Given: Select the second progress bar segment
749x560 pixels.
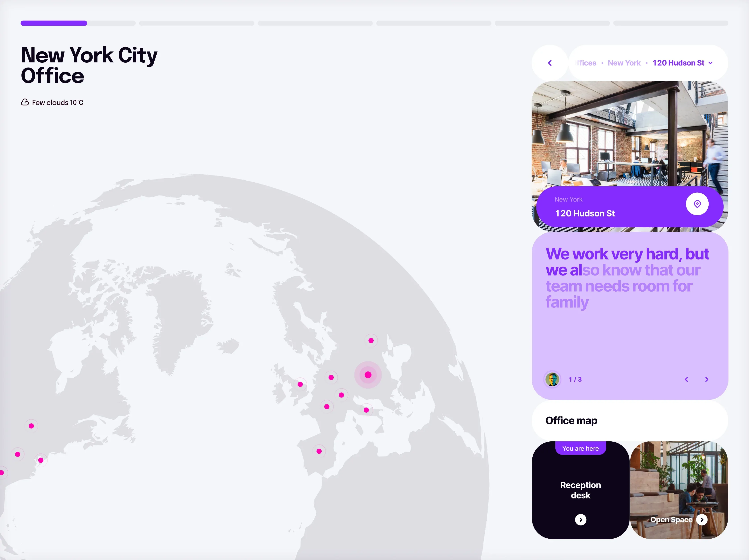Looking at the screenshot, I should [196, 23].
